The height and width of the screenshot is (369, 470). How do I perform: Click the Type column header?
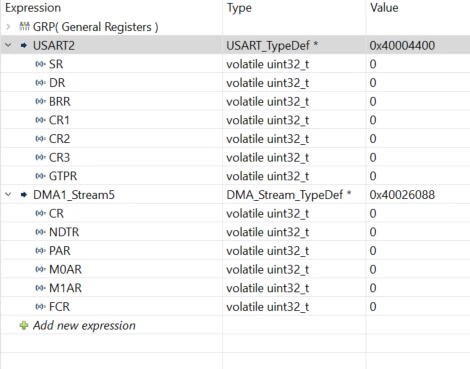(239, 8)
